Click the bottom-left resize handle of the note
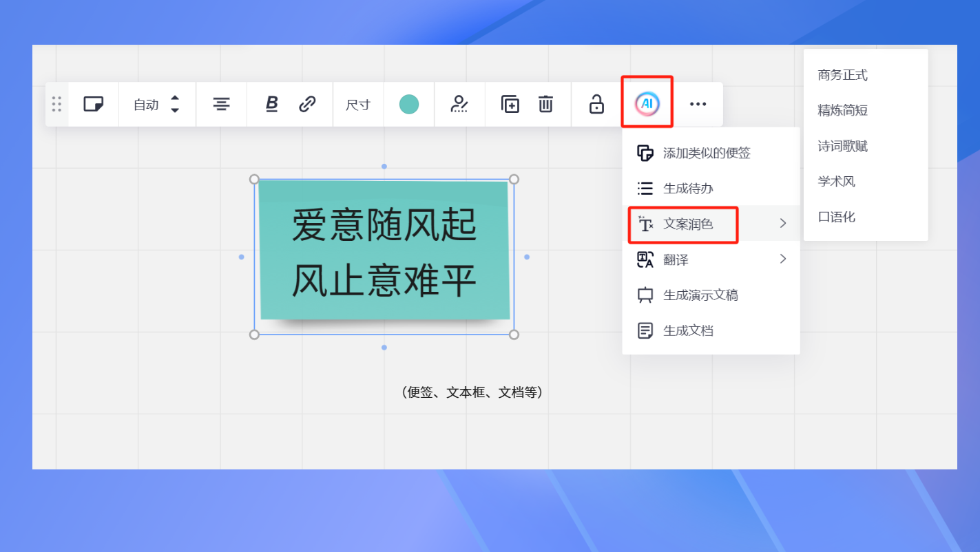Viewport: 980px width, 552px height. tap(254, 335)
